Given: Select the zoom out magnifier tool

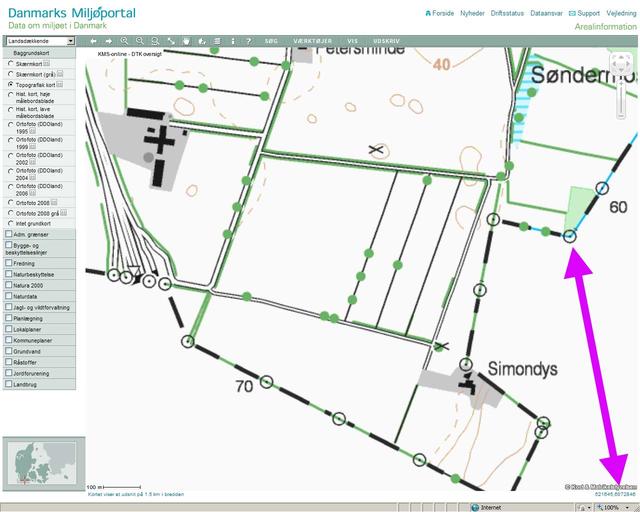Looking at the screenshot, I should pos(141,41).
